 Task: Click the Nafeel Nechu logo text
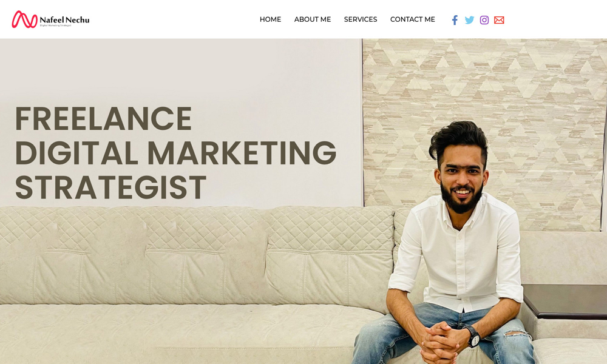64,19
